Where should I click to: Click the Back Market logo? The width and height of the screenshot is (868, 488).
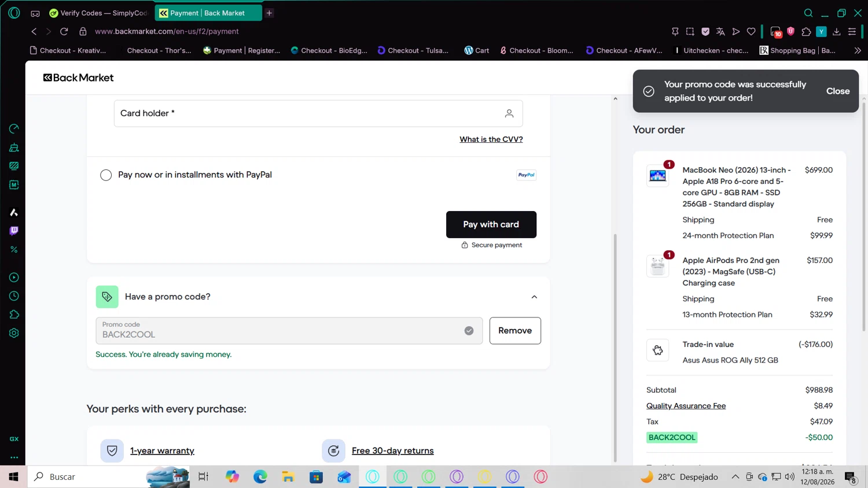click(x=79, y=77)
